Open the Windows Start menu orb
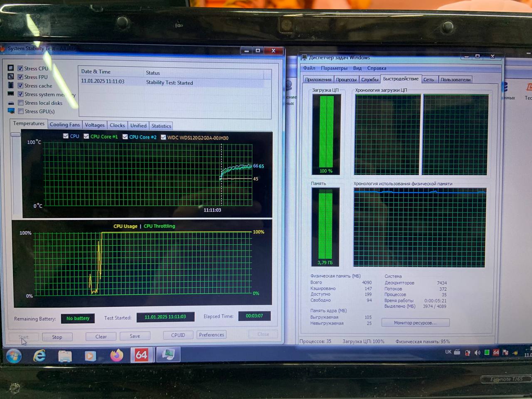The image size is (532, 399). (13, 356)
